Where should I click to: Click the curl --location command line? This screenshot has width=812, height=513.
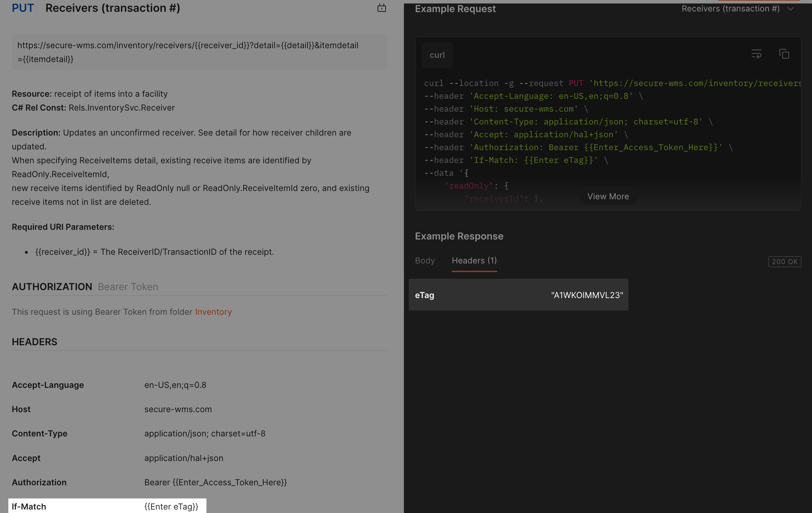pyautogui.click(x=612, y=84)
